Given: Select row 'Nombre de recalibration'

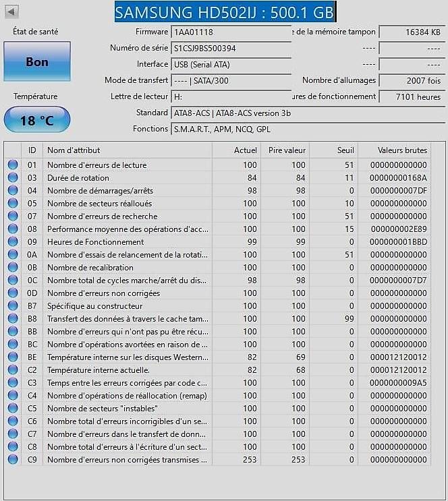Looking at the screenshot, I should pyautogui.click(x=218, y=268).
